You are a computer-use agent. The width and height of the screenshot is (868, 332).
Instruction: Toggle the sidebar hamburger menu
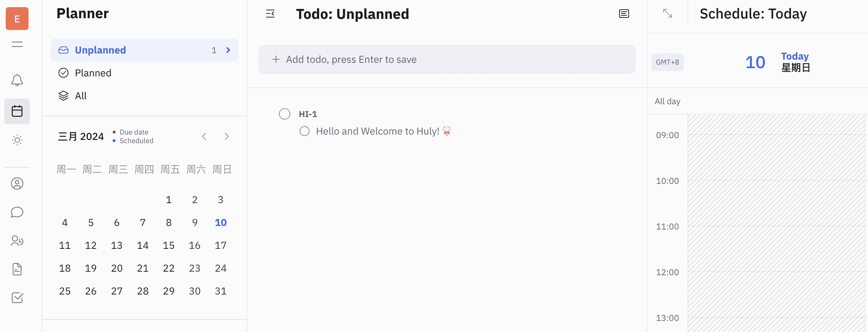tap(17, 44)
